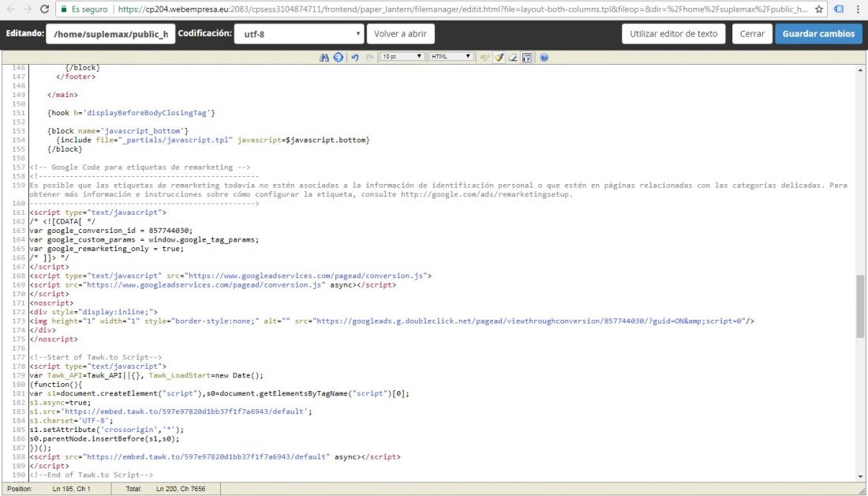Reload the browser page
This screenshot has width=868, height=496.
coord(45,9)
